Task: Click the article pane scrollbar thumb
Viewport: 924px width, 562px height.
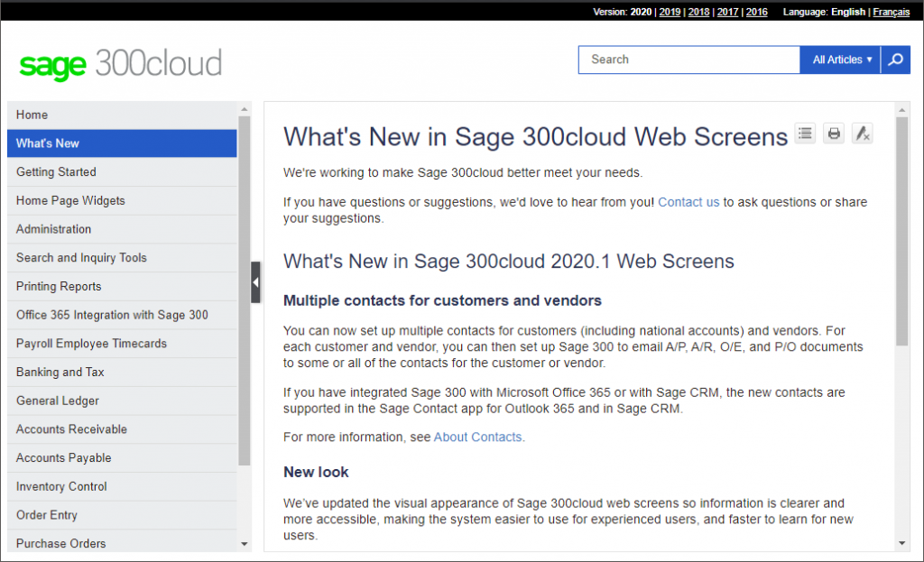Action: coord(901,232)
